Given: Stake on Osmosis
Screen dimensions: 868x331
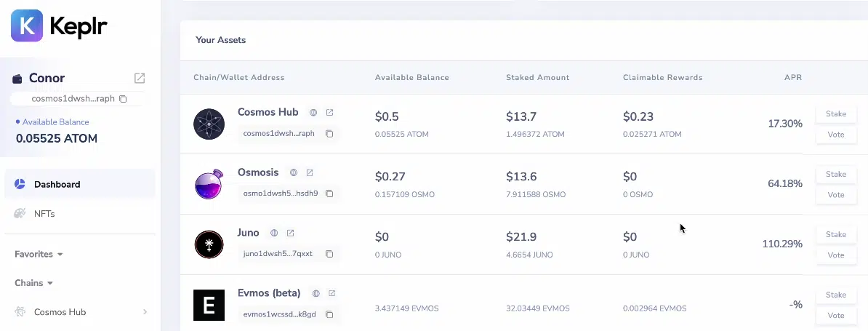Looking at the screenshot, I should coord(836,175).
